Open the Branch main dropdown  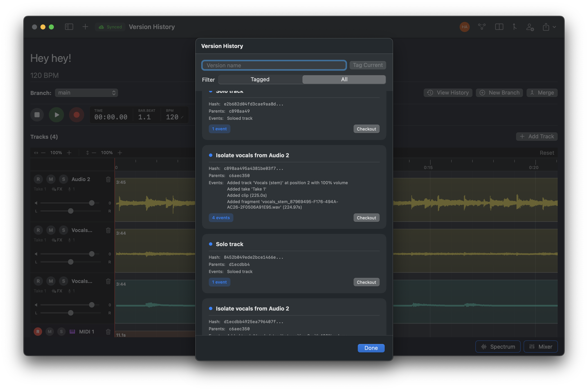pos(86,93)
